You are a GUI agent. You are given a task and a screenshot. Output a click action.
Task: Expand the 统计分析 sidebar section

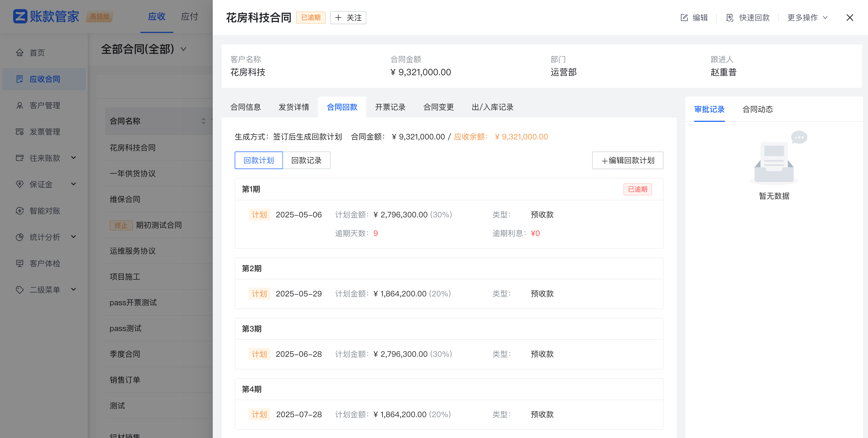[74, 237]
